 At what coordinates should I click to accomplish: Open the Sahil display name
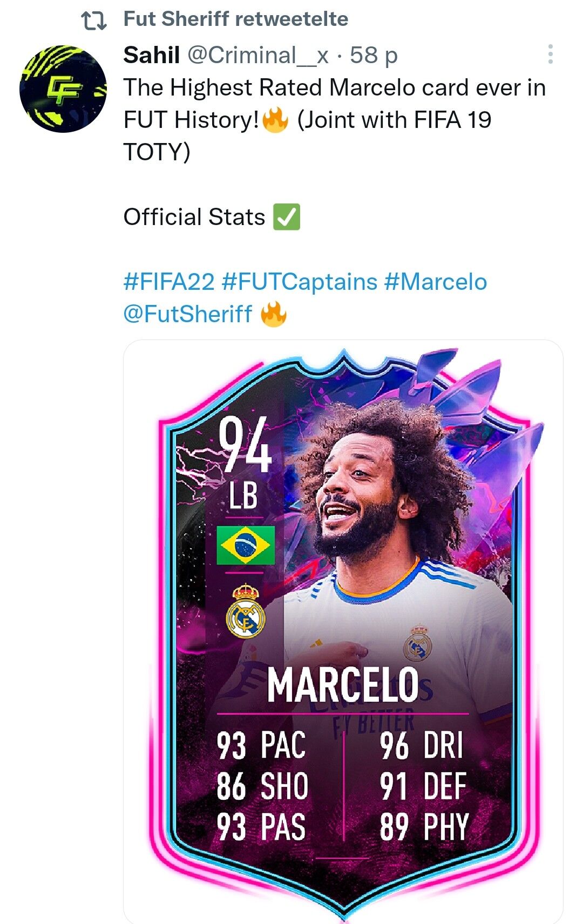[152, 55]
